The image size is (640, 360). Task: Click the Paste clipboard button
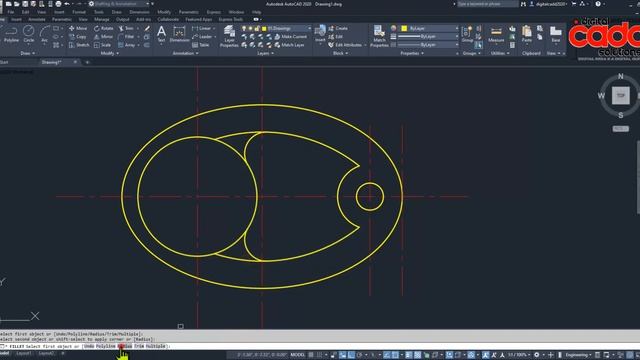[x=527, y=34]
